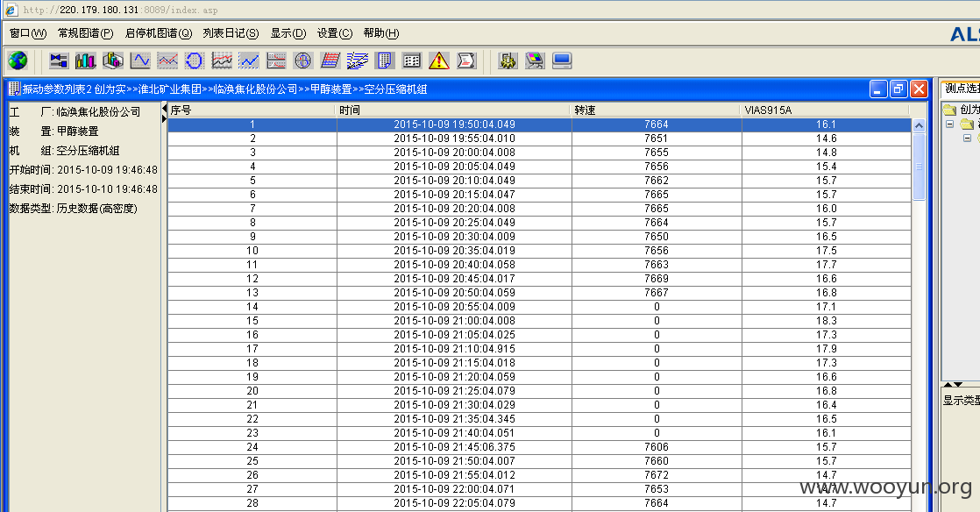
Task: Click the lower right-pointing arrow beside the 序号 header
Action: point(165,118)
